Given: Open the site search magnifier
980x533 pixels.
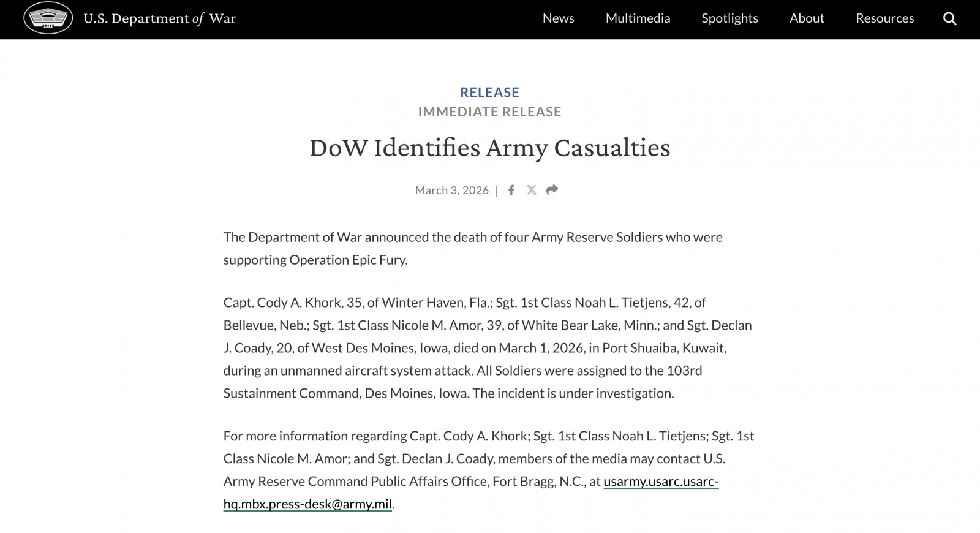Looking at the screenshot, I should (x=949, y=19).
